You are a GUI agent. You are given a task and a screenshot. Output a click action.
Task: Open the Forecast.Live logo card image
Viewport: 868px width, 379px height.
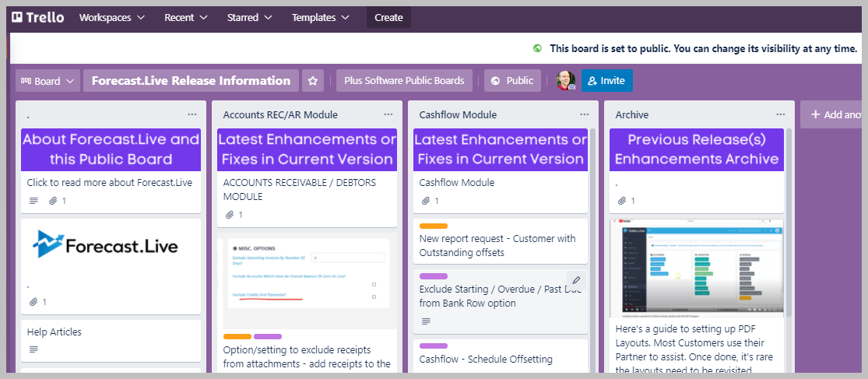click(x=111, y=246)
